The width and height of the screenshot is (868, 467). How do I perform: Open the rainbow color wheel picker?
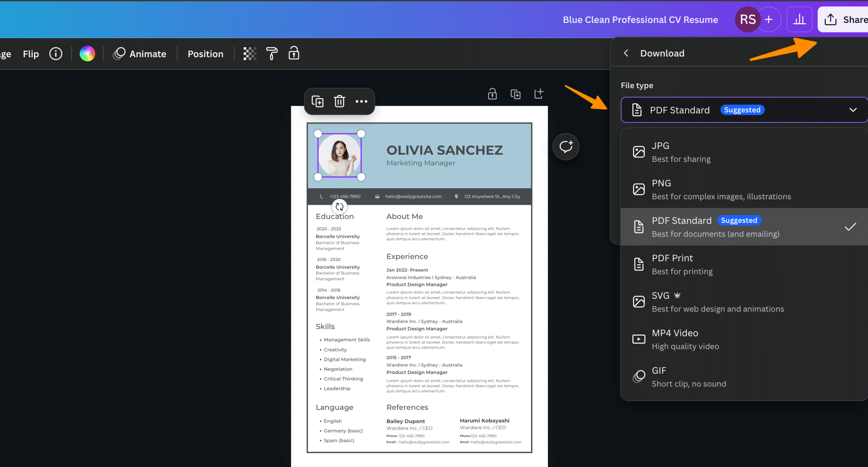point(87,53)
